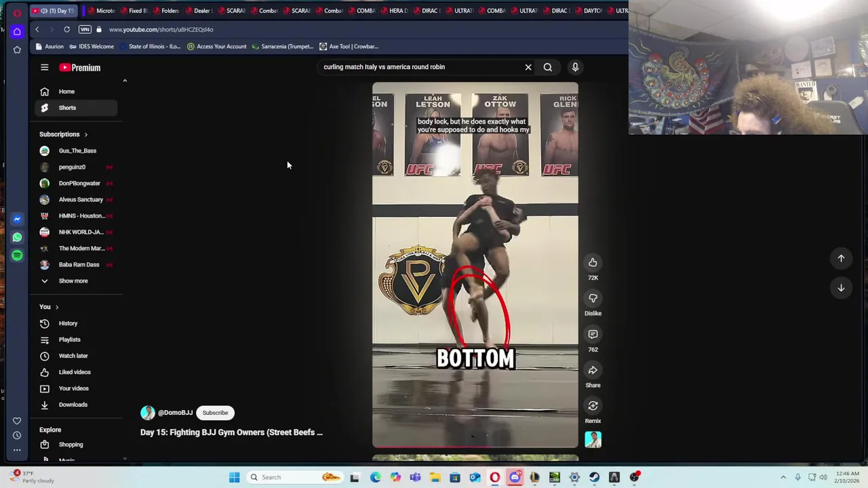Go to Home in the sidebar
The height and width of the screenshot is (488, 868).
[x=75, y=91]
